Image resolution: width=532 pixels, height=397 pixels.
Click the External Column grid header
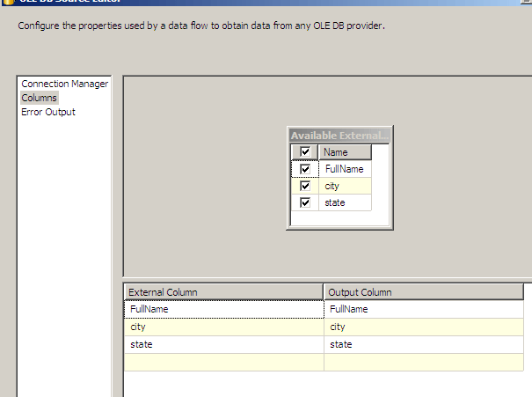[224, 292]
